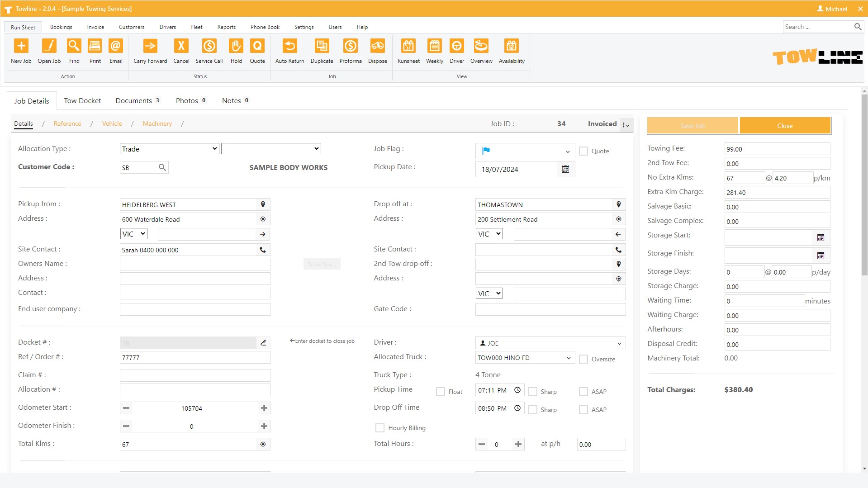Increase Odometer Start with plus button
The height and width of the screenshot is (488, 868).
point(264,408)
